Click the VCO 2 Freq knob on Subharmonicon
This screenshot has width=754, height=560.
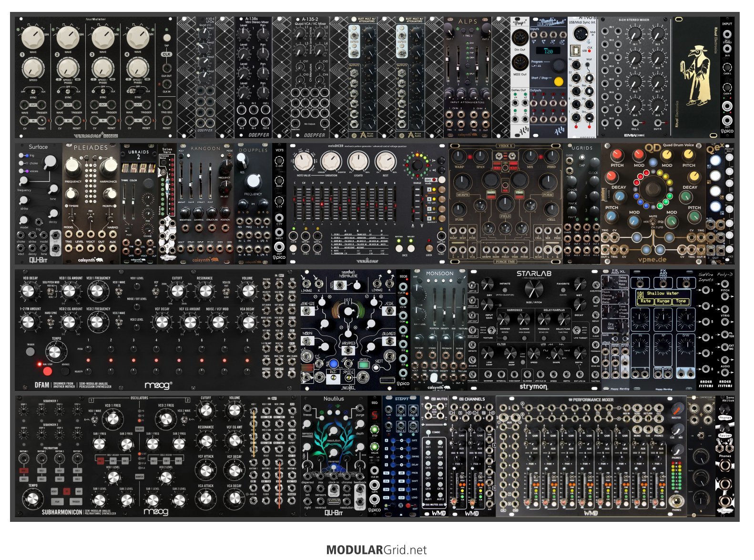tap(166, 419)
